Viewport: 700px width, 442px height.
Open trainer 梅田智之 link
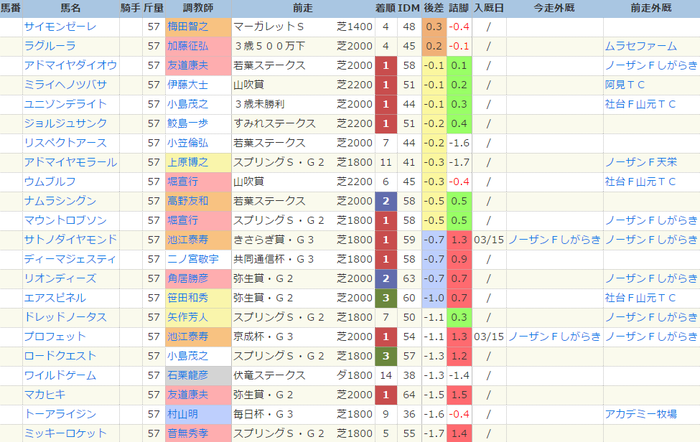pos(188,27)
